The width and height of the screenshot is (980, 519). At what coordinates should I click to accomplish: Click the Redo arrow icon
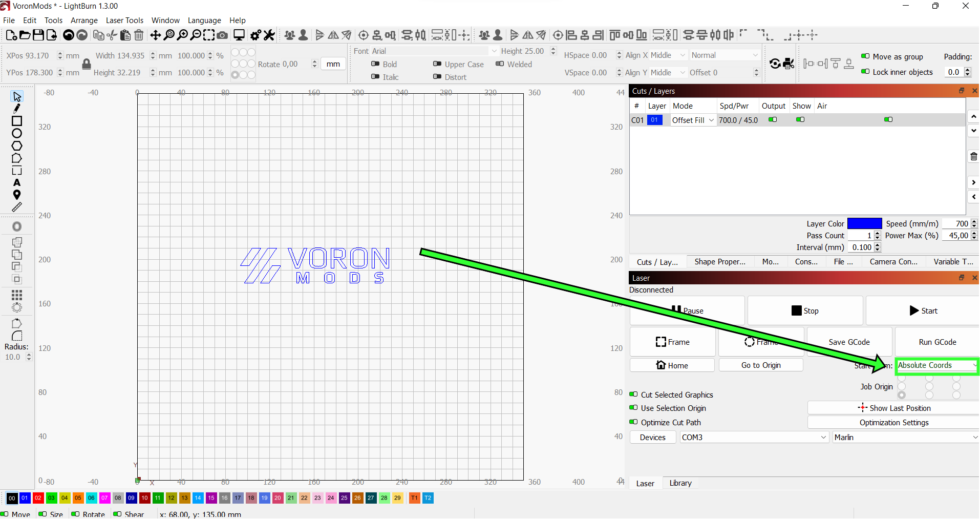[x=82, y=35]
